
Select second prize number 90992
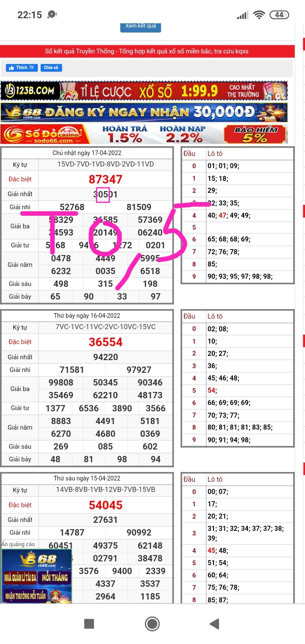tap(139, 533)
